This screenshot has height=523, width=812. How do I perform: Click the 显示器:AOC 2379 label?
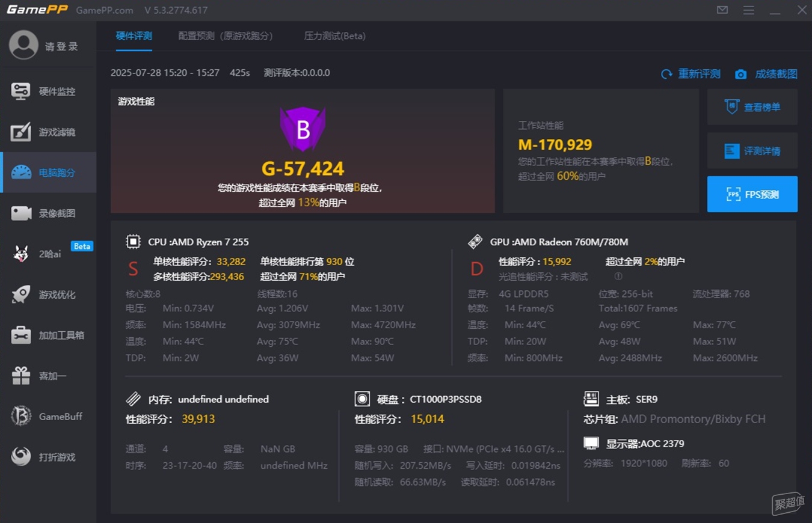click(645, 444)
